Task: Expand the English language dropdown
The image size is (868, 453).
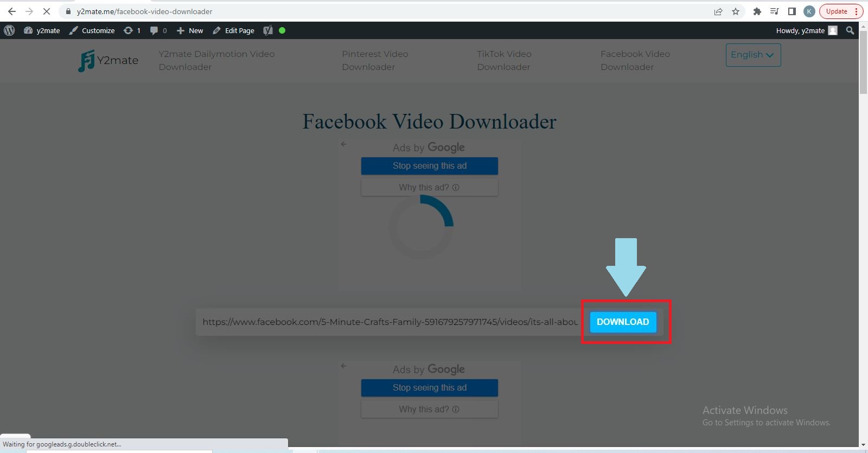Action: (x=753, y=55)
